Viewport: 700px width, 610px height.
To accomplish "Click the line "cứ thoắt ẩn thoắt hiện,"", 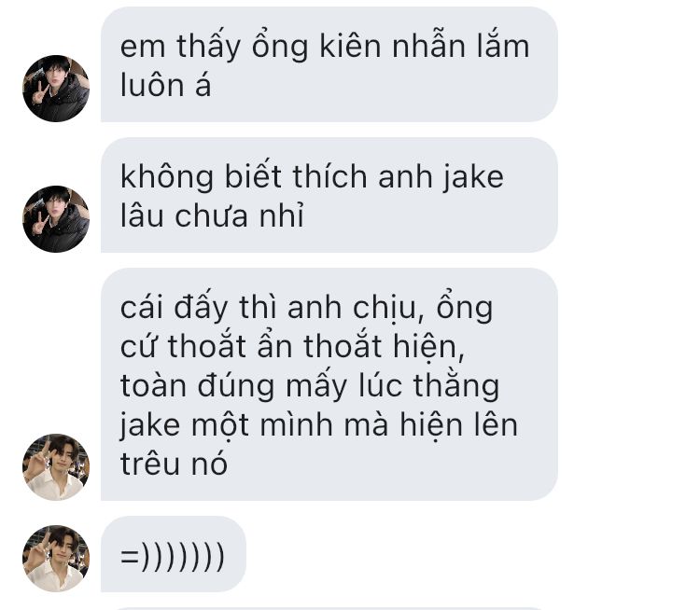I will (292, 347).
